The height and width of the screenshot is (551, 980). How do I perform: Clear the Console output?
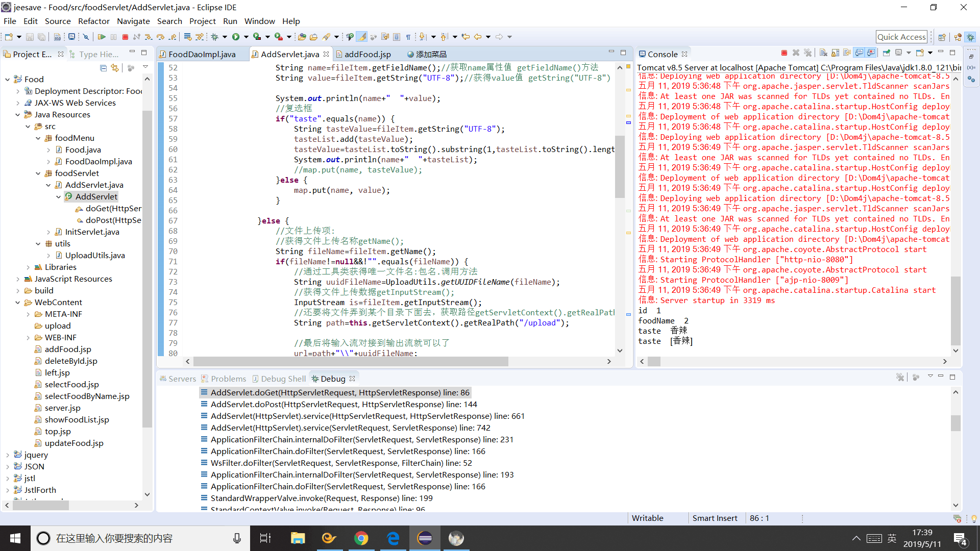823,53
